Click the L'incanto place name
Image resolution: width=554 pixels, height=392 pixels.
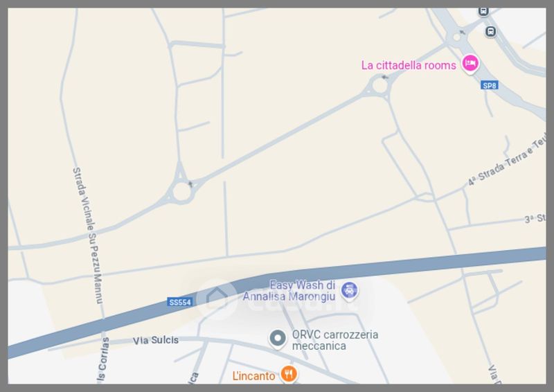pyautogui.click(x=253, y=376)
